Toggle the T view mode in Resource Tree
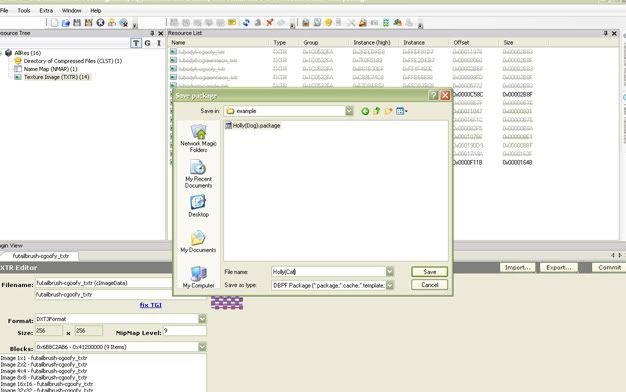 pos(136,43)
